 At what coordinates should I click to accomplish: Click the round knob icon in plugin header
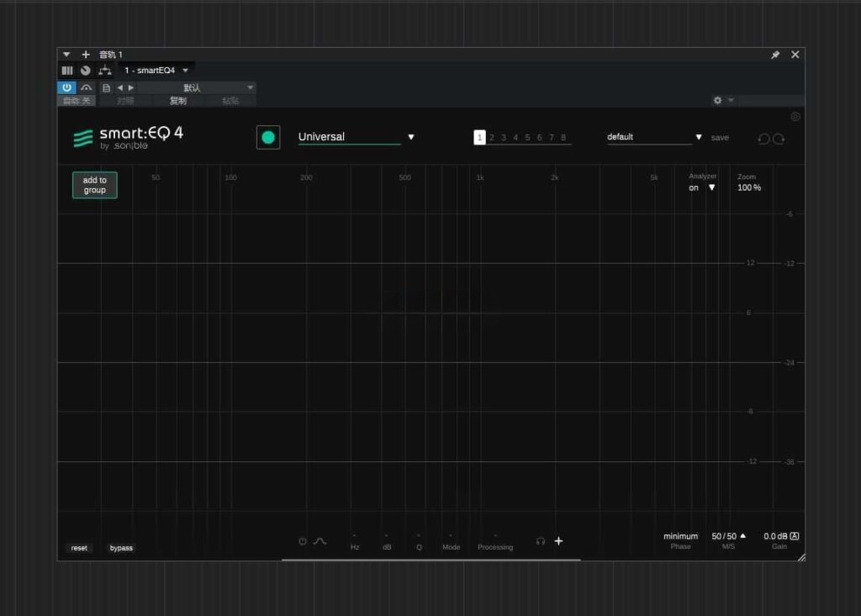click(85, 71)
